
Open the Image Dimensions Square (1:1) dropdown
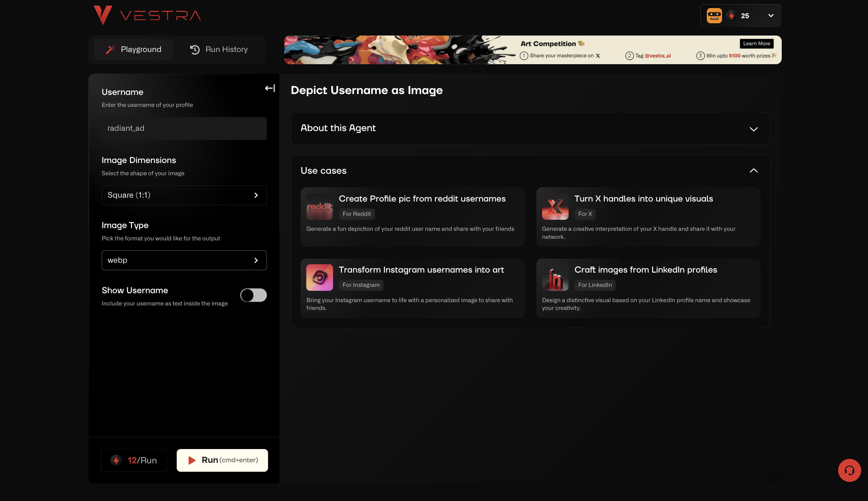[184, 195]
